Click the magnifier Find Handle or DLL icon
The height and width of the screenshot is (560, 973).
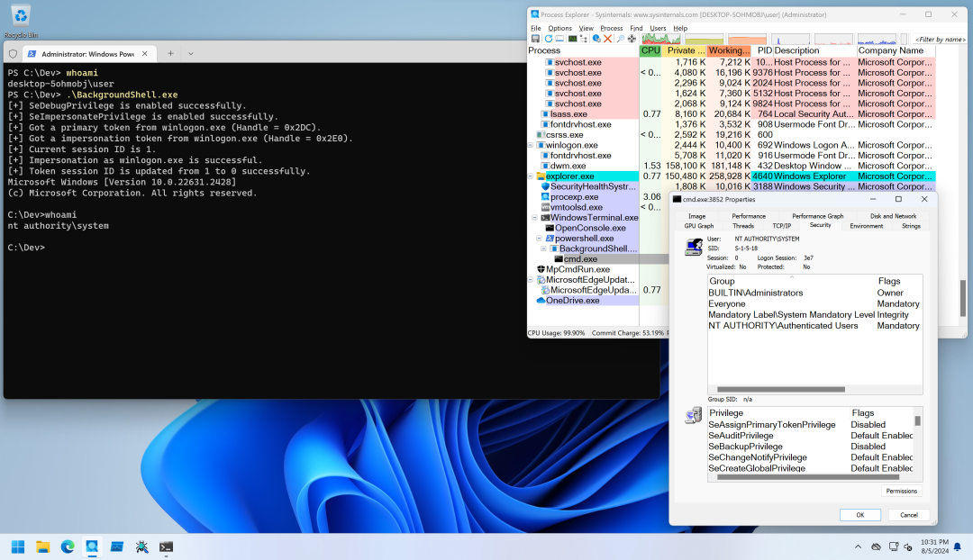[620, 39]
